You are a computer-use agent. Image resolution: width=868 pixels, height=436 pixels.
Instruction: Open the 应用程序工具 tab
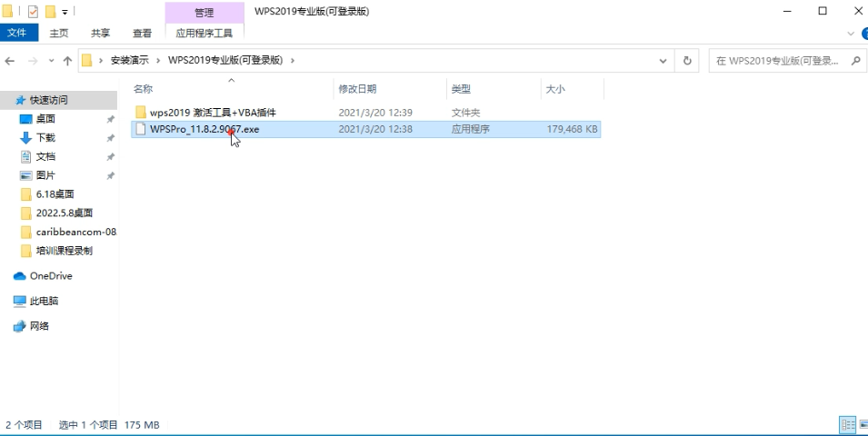click(205, 34)
